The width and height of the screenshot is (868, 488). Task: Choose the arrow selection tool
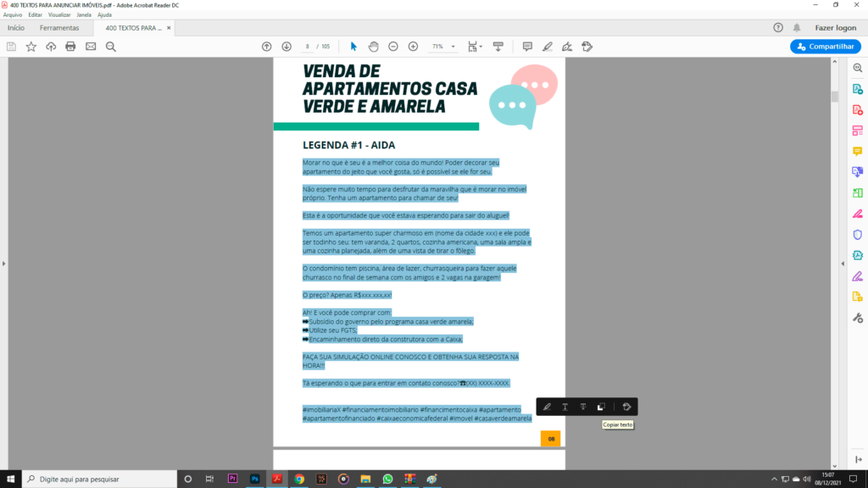353,47
